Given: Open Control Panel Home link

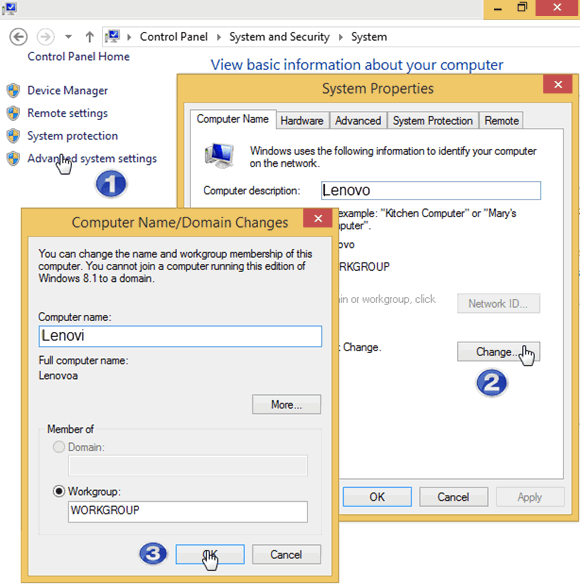Looking at the screenshot, I should [78, 57].
